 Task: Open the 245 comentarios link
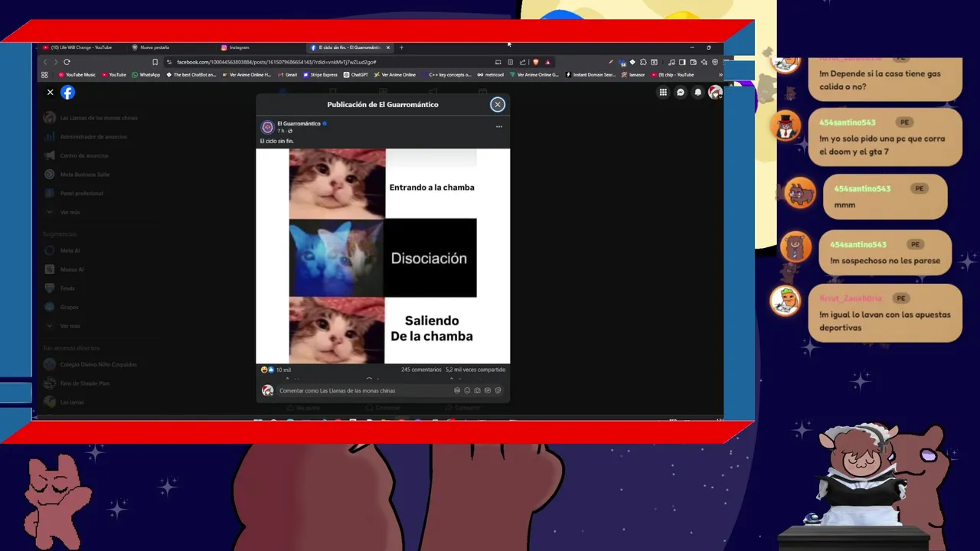point(421,370)
